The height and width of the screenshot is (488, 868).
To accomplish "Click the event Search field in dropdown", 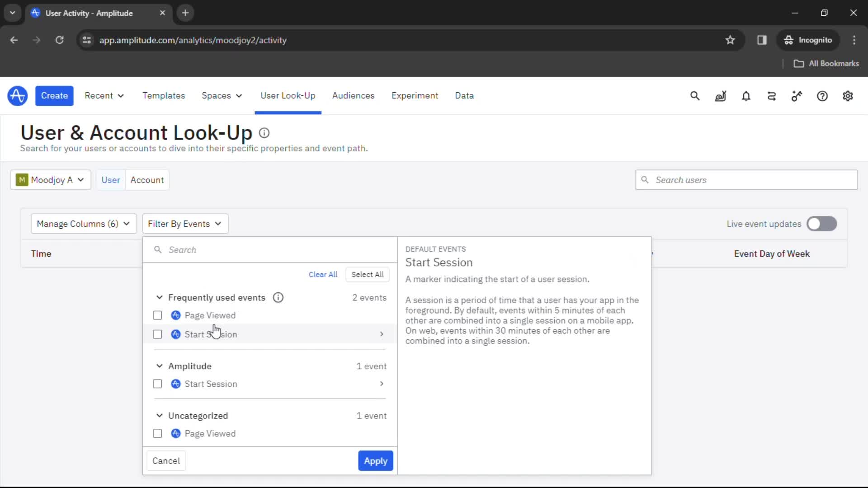I will pos(270,250).
